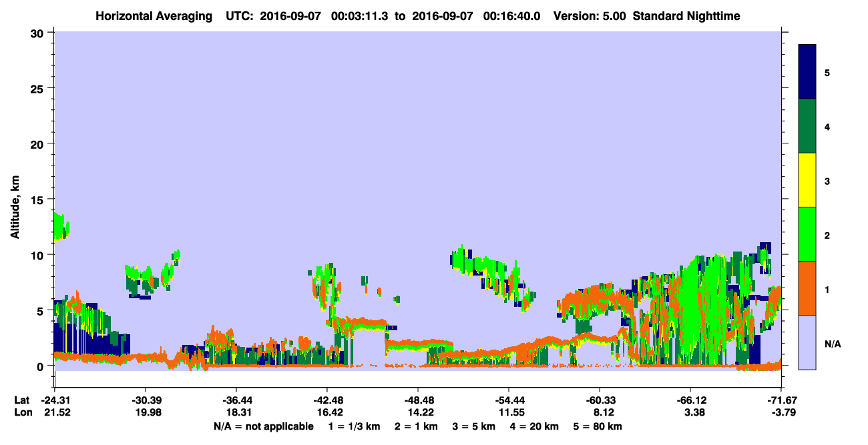Click the yellow level 3 color swatch
868x445 pixels.
click(807, 180)
